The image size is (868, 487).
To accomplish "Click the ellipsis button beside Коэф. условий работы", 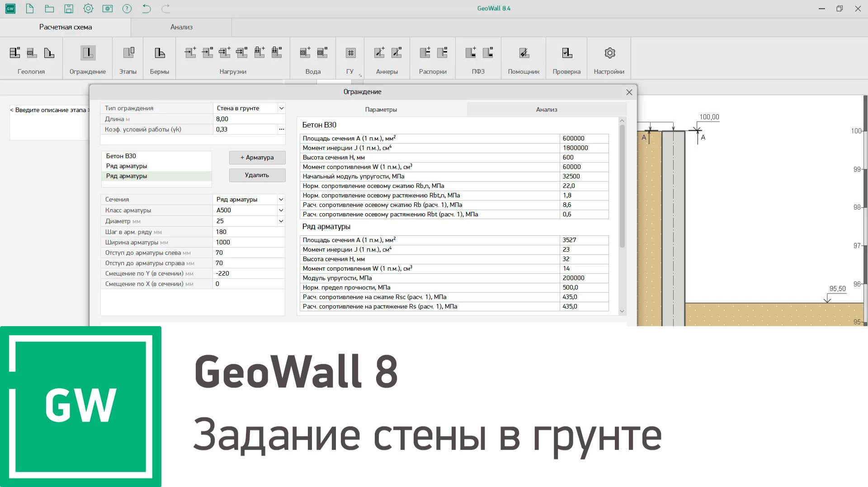I will (281, 130).
